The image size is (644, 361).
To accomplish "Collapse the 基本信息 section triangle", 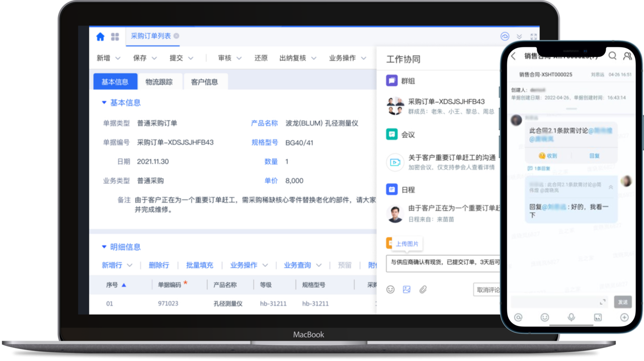I will [x=104, y=103].
